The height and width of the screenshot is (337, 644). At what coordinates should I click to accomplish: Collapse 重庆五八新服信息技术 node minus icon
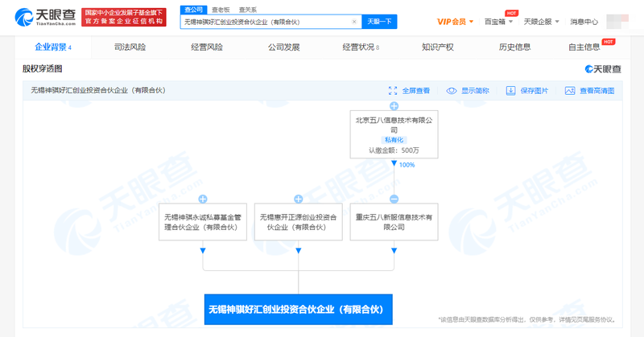[394, 199]
